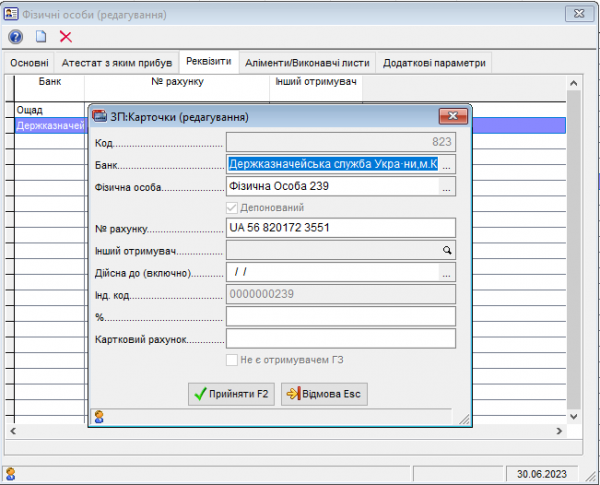Click the vertical scrollbar of the bank table
The image size is (600, 485).
pos(574,250)
